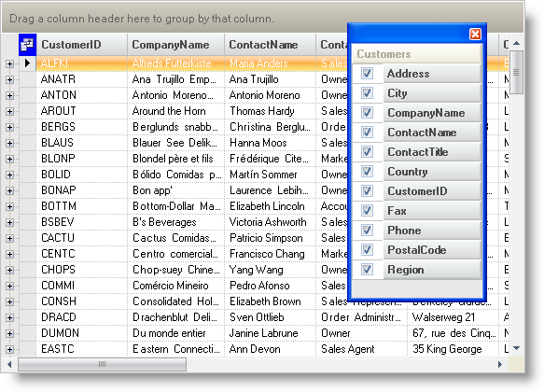The height and width of the screenshot is (392, 544).
Task: Click the Region button in column chooser
Action: pos(432,270)
